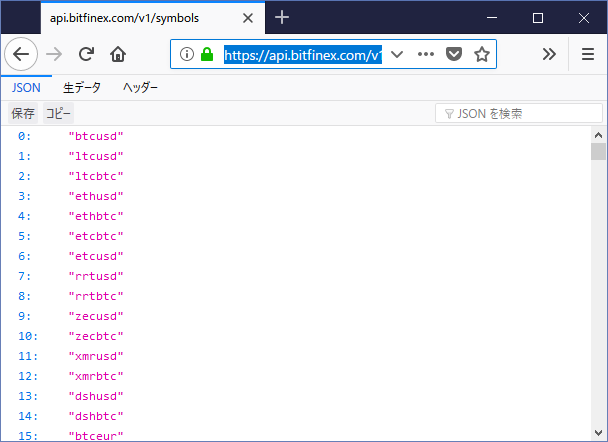The height and width of the screenshot is (442, 608).
Task: Focus the JSON を検索 filter field
Action: tap(510, 114)
